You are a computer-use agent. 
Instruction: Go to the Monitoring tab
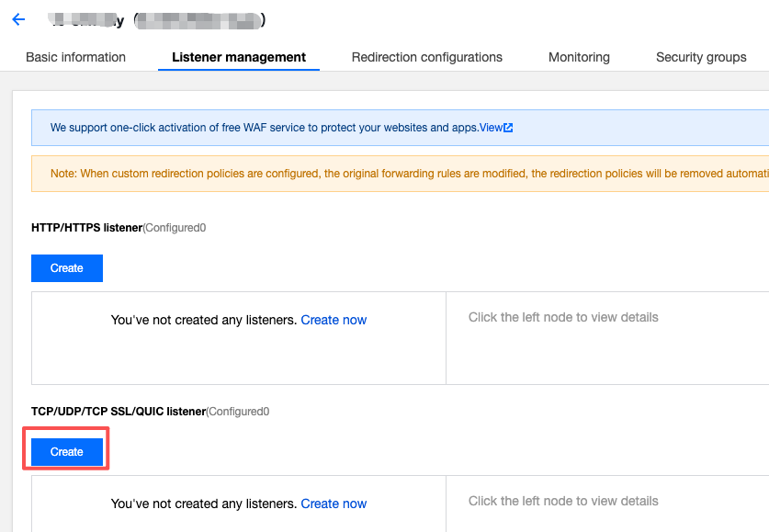579,57
